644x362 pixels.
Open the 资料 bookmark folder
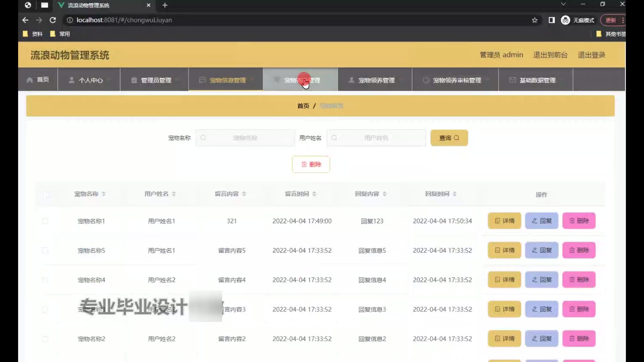pyautogui.click(x=33, y=34)
